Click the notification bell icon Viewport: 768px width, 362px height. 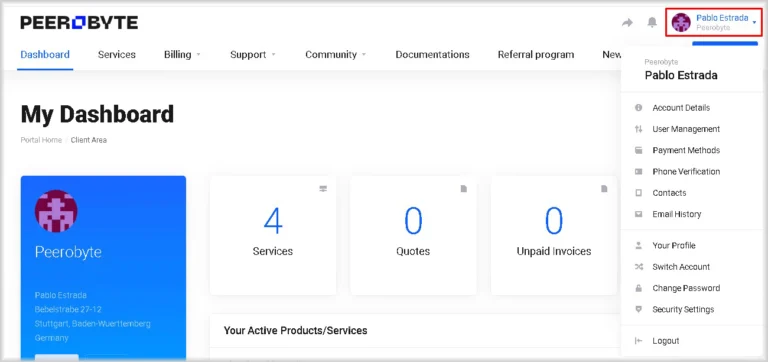[652, 23]
